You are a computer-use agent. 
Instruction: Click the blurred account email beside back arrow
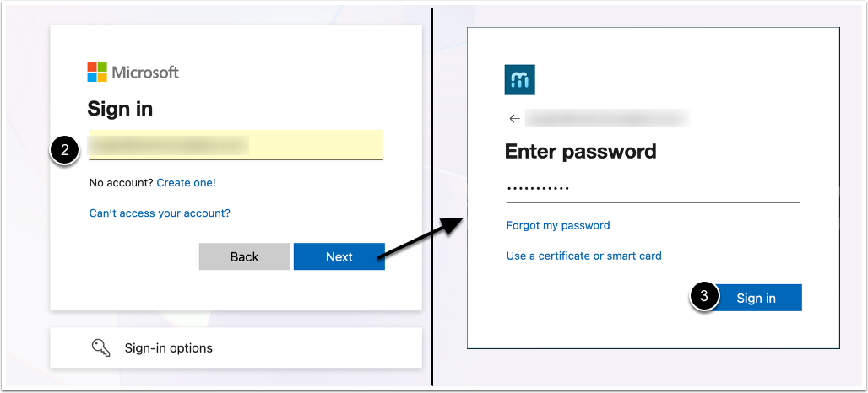coord(608,118)
